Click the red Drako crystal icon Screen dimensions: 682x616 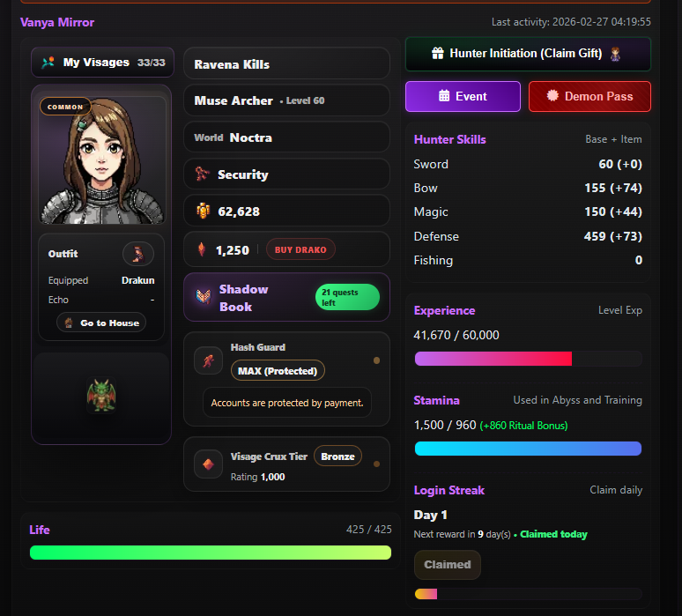click(202, 249)
